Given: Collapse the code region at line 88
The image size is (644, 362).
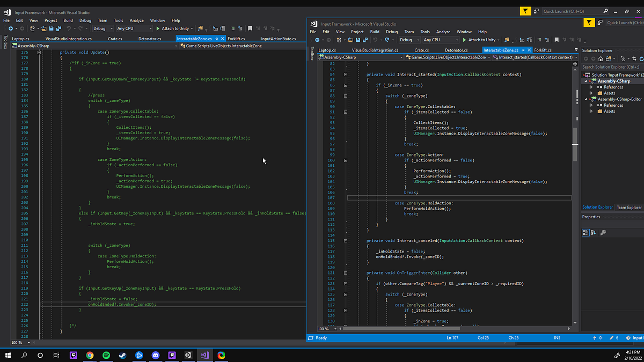Looking at the screenshot, I should coord(345,95).
